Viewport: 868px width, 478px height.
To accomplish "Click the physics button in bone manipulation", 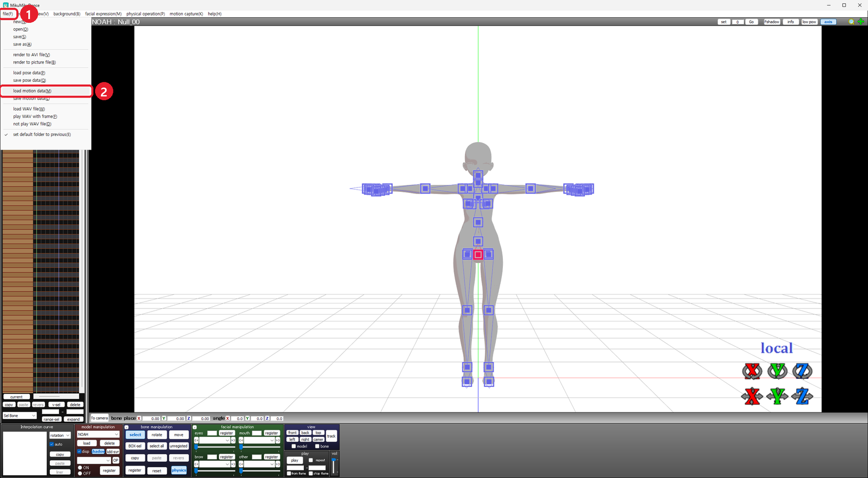I will (179, 470).
